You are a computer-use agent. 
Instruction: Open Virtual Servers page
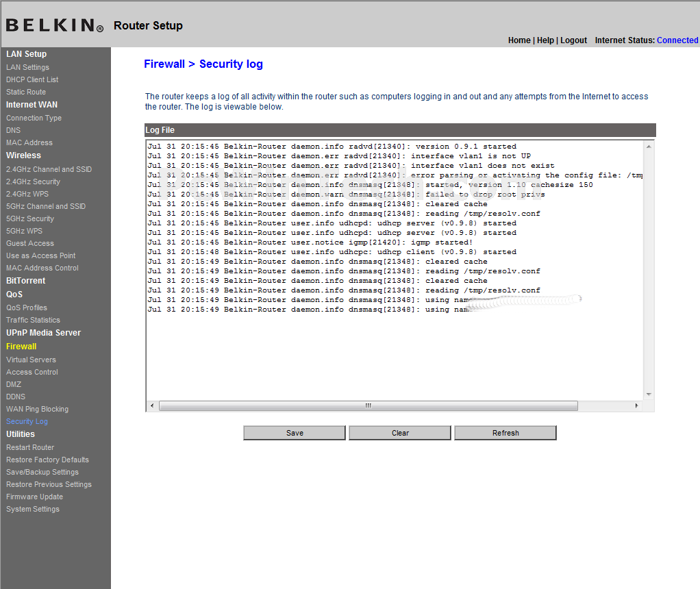pos(32,360)
